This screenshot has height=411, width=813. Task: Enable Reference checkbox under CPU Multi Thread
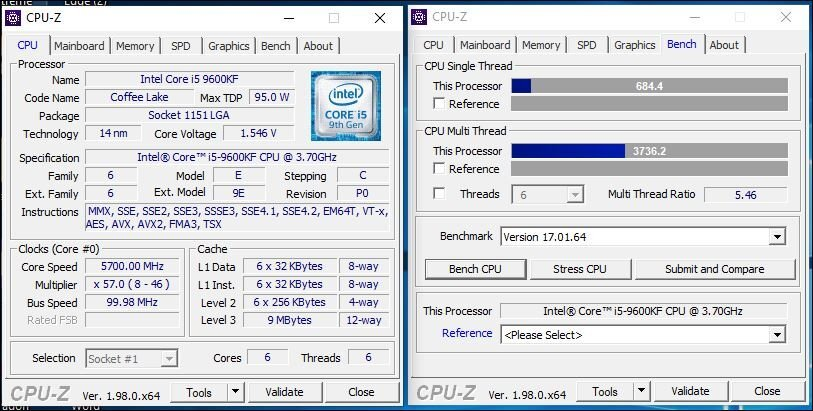[x=439, y=168]
